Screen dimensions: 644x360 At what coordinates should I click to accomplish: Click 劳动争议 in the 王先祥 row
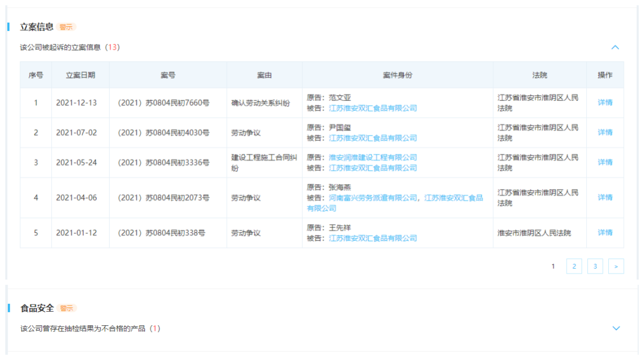coord(246,233)
